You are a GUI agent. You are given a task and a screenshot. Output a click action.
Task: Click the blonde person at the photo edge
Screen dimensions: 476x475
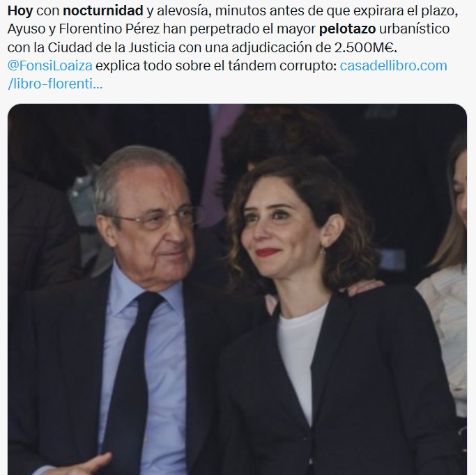446,273
